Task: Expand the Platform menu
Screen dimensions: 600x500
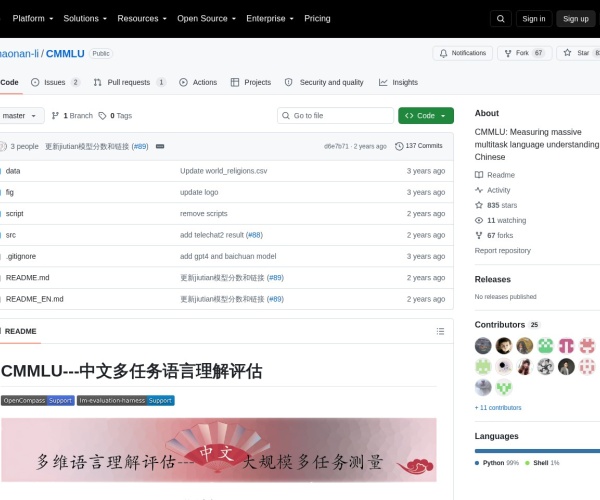Action: click(33, 19)
